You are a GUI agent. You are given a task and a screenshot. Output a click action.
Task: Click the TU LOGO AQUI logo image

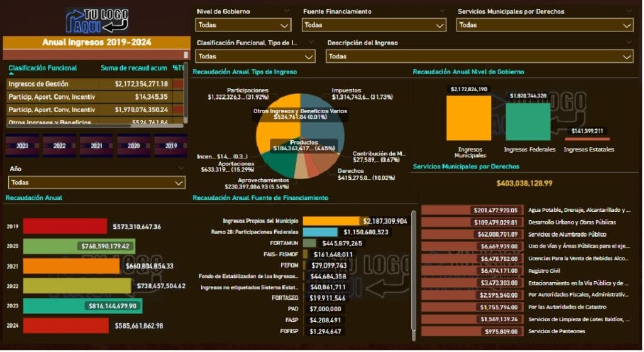(x=97, y=21)
